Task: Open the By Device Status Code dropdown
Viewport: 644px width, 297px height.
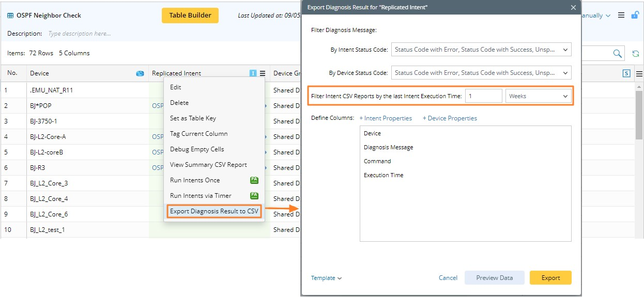Action: pyautogui.click(x=481, y=73)
